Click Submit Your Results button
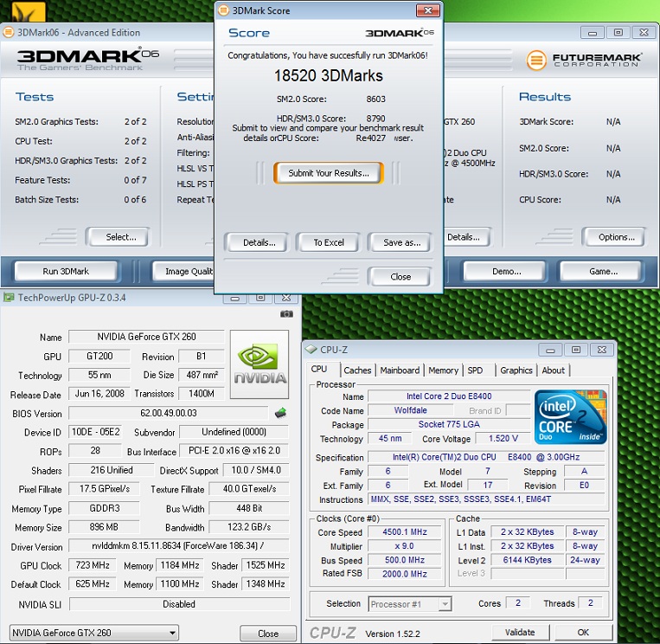660x644 pixels. 329,173
